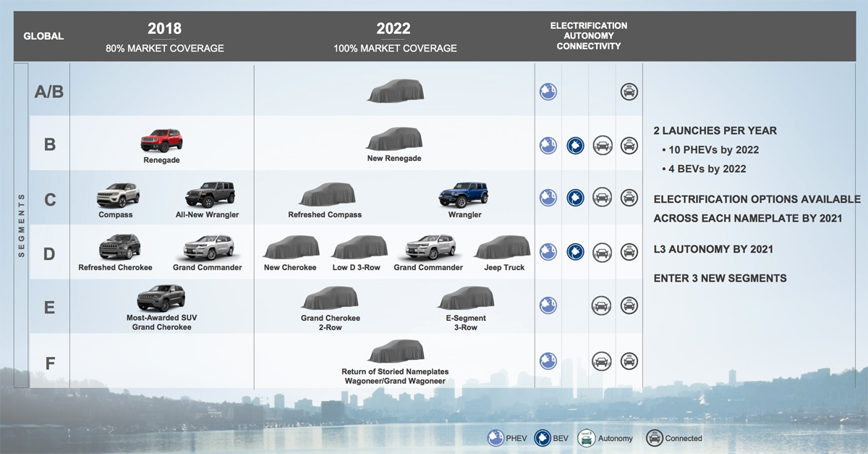The height and width of the screenshot is (454, 868).
Task: Click the 2 LAUNCHES PER YEAR text
Action: pos(715,131)
